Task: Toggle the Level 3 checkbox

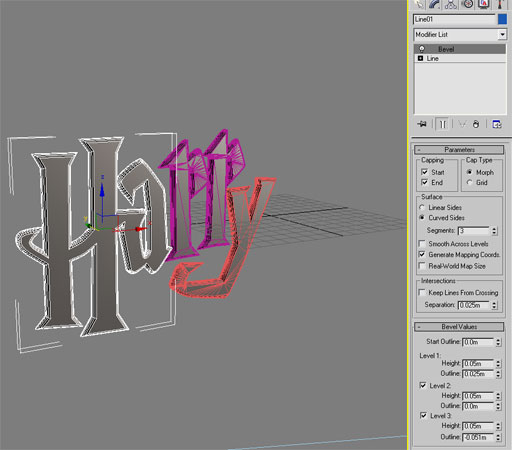Action: pyautogui.click(x=423, y=416)
